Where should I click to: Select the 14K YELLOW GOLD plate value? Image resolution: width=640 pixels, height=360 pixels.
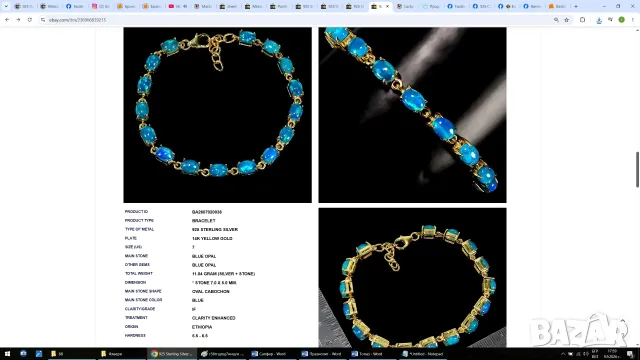(212, 238)
